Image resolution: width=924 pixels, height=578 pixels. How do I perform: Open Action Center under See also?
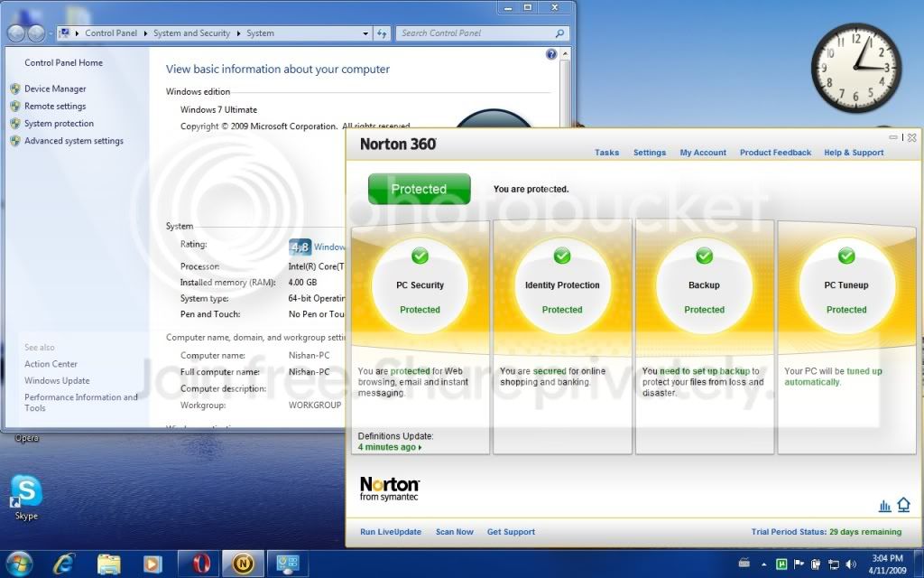(51, 364)
